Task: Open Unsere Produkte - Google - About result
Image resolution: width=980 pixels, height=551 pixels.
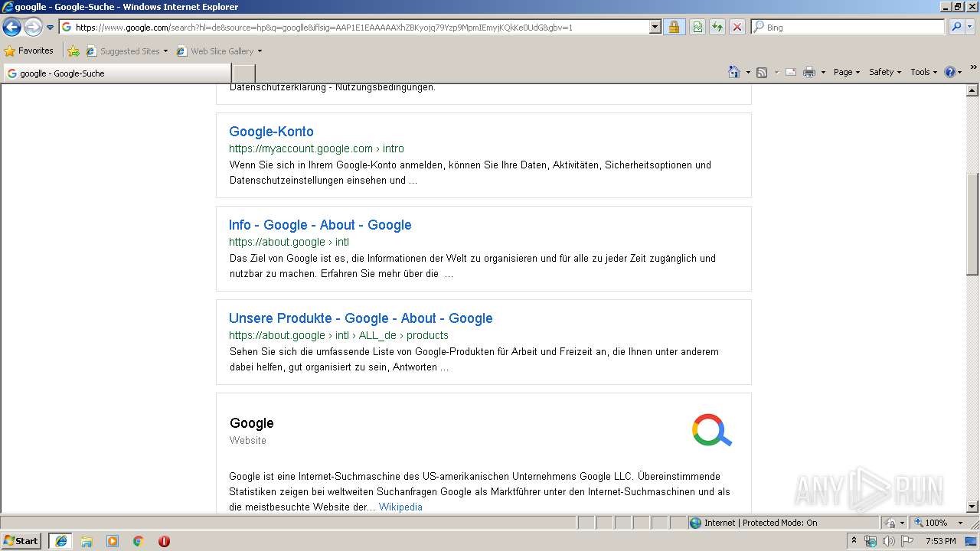Action: click(x=361, y=318)
